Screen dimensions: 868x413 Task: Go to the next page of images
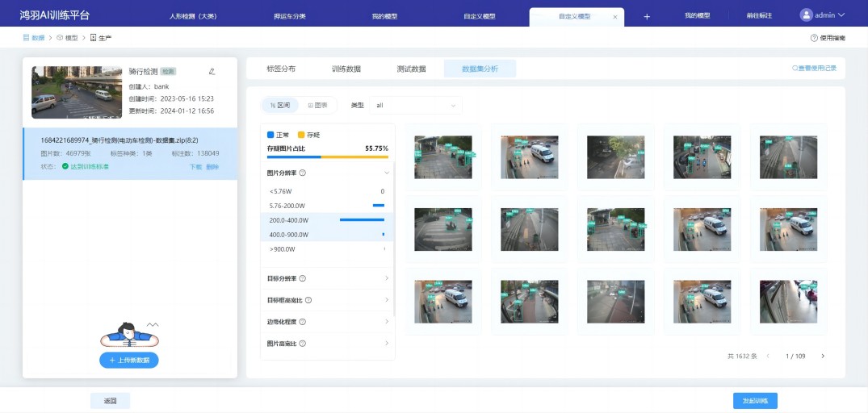[x=823, y=356]
